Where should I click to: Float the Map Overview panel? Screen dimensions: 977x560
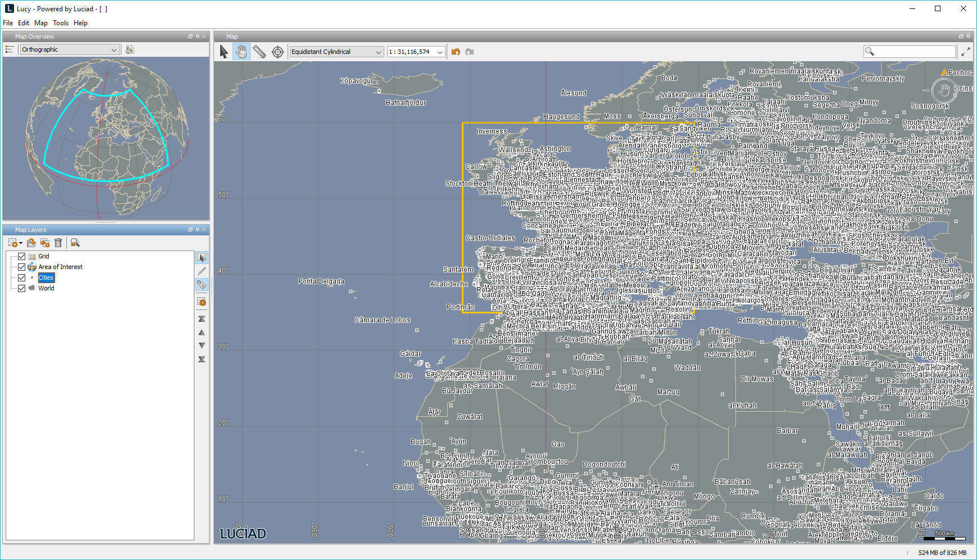[x=190, y=37]
